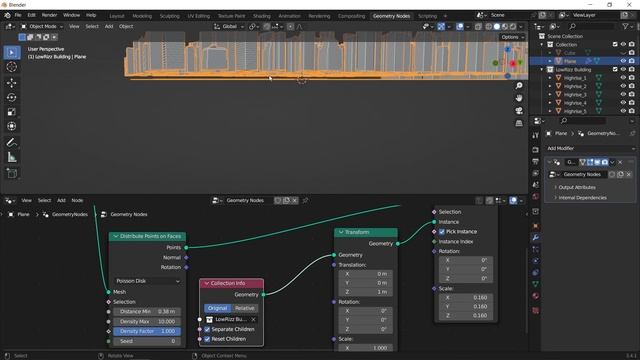640x360 pixels.
Task: Click the pan view hand icon
Action: [x=519, y=98]
